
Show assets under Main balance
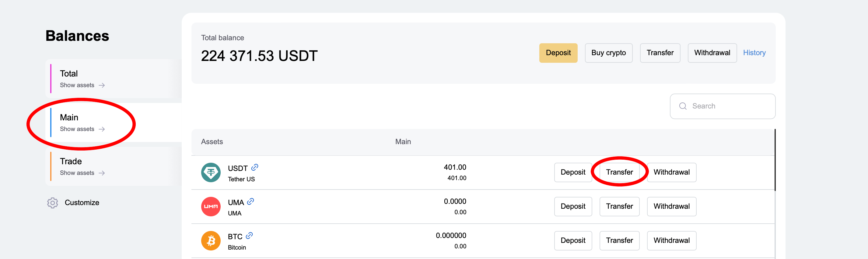point(82,129)
